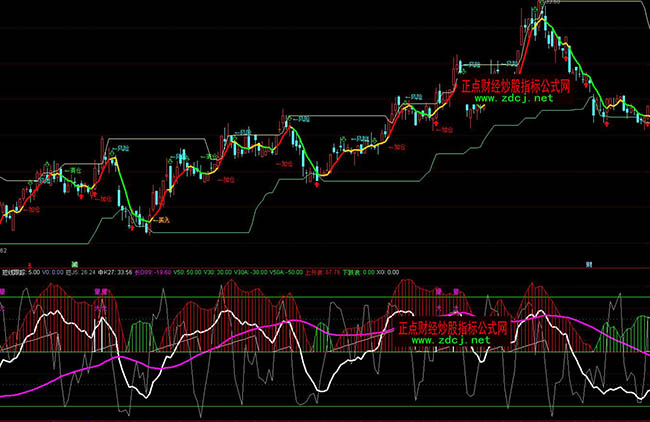This screenshot has height=422, width=650.
Task: Select the pink marker at indicator top-left
Action: (3, 293)
